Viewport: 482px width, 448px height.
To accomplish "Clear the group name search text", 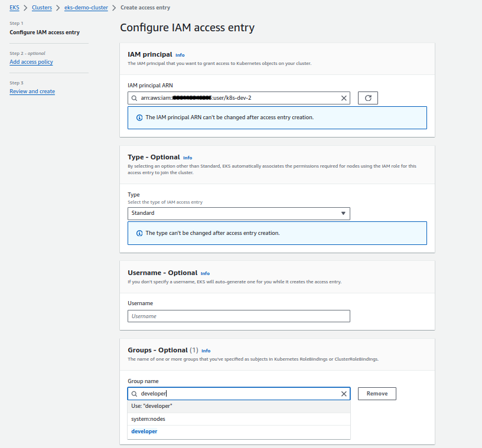I will tap(344, 394).
